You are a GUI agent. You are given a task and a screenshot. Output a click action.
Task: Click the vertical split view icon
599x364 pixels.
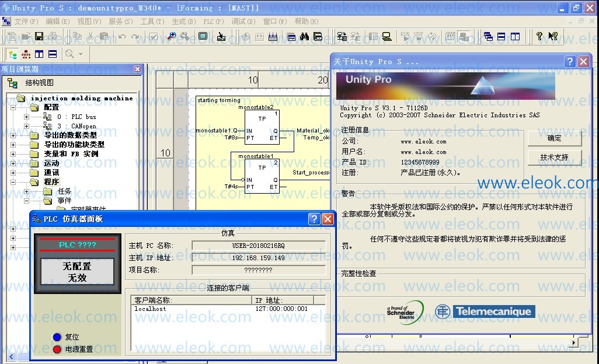[x=39, y=54]
